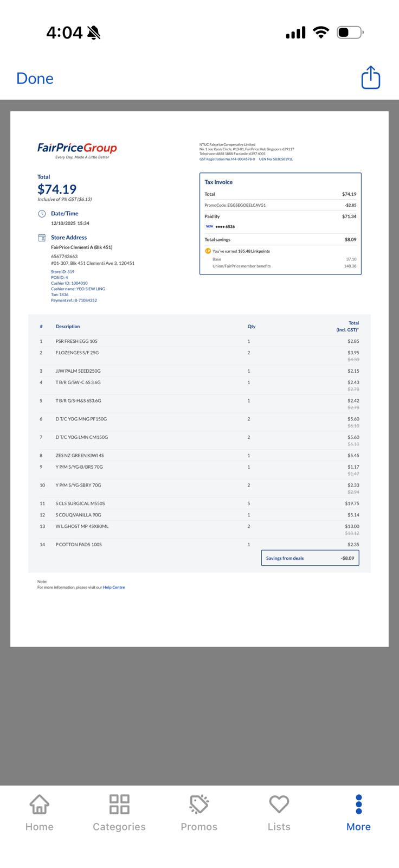Select FairPrice Clementi A store name
399x868 pixels.
(x=82, y=247)
